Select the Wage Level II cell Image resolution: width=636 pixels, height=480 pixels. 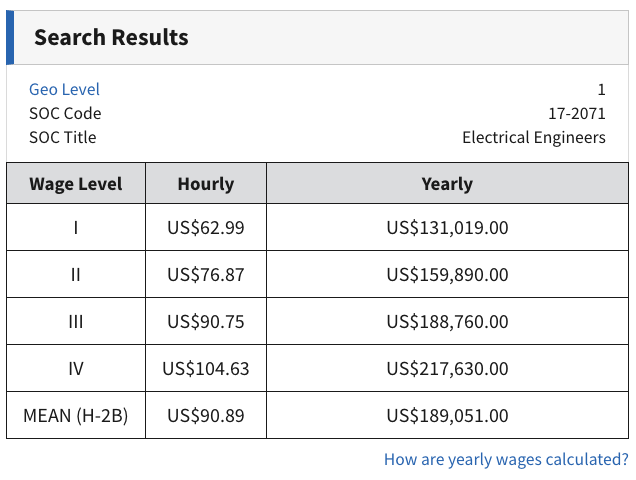pyautogui.click(x=76, y=275)
